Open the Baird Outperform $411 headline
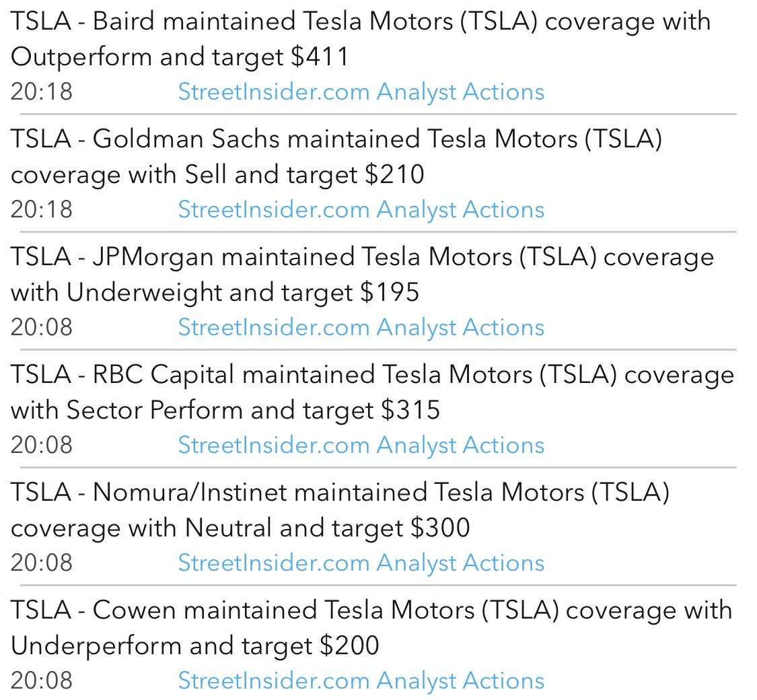The width and height of the screenshot is (757, 700). (360, 39)
